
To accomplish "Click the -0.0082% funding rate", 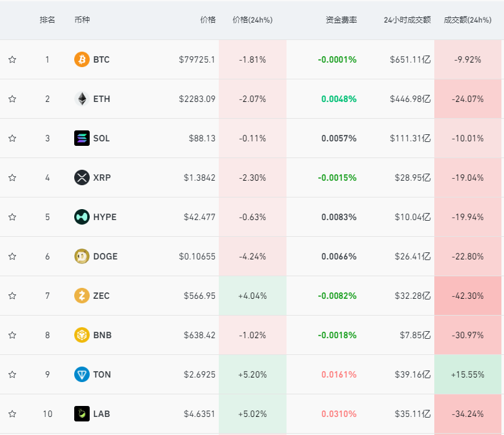I will tap(337, 296).
